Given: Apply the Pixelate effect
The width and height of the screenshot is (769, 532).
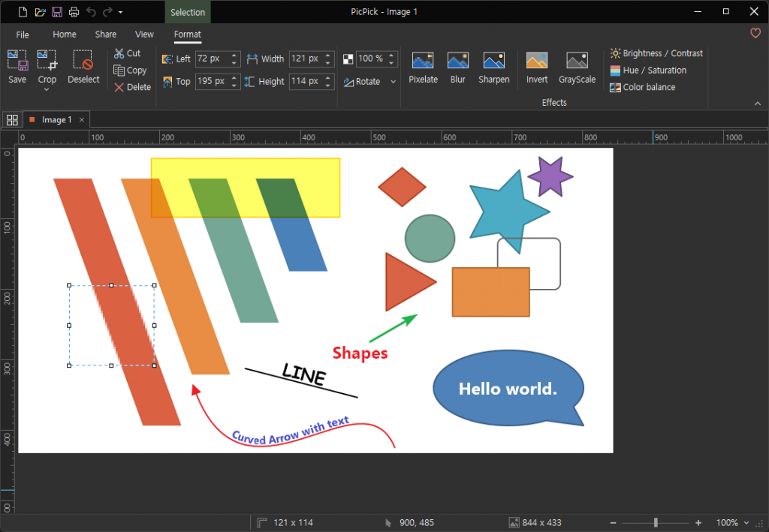Looking at the screenshot, I should tap(423, 68).
